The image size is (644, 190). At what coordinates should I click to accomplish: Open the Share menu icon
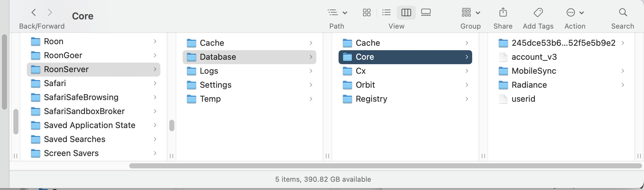503,13
